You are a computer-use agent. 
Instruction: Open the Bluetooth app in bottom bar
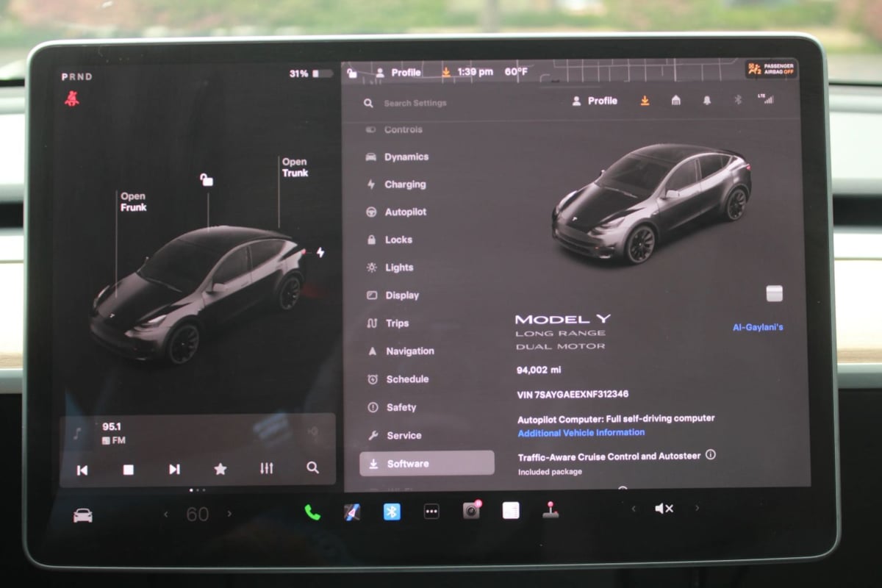392,512
